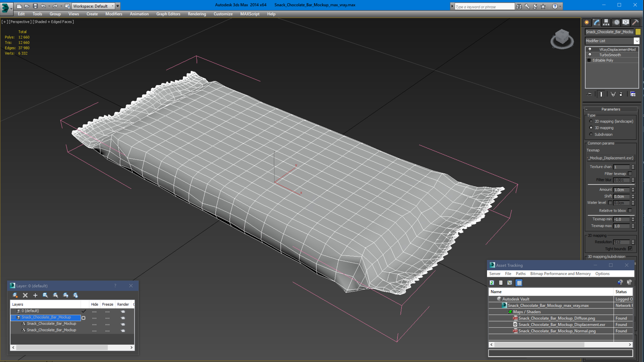
Task: Open the Graph Editors menu
Action: coord(168,14)
